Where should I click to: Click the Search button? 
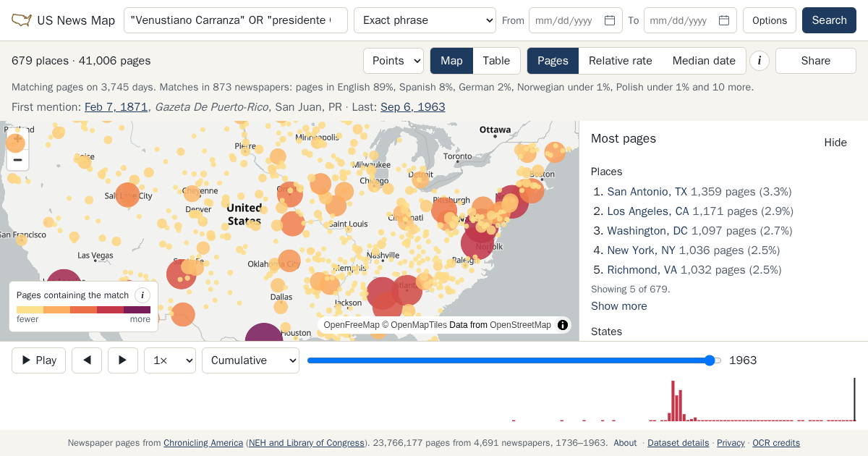click(x=829, y=20)
